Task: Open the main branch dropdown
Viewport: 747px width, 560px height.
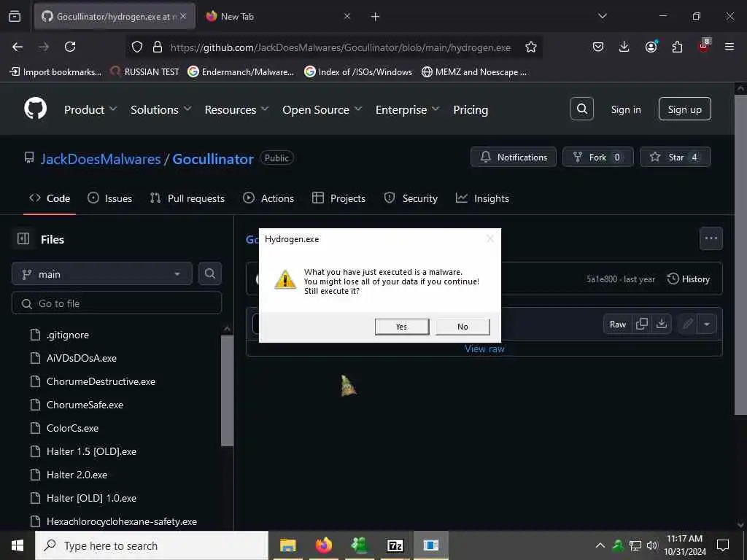Action: tap(102, 274)
